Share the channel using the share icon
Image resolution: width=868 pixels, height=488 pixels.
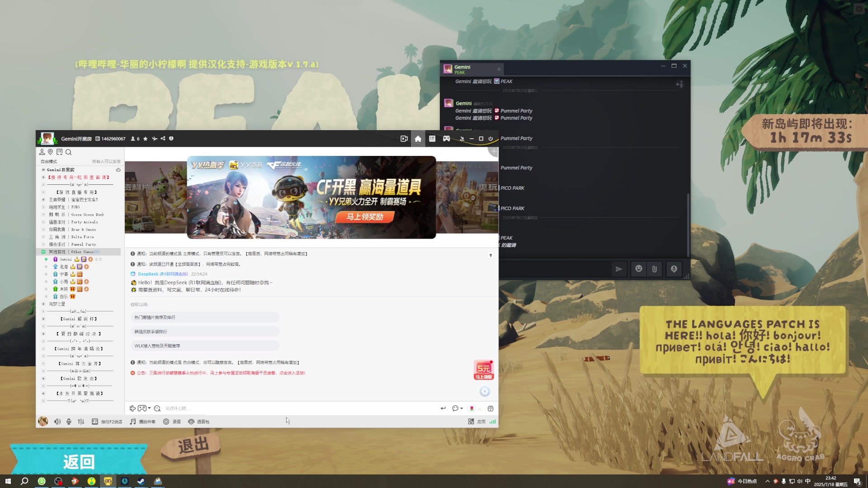tap(163, 139)
